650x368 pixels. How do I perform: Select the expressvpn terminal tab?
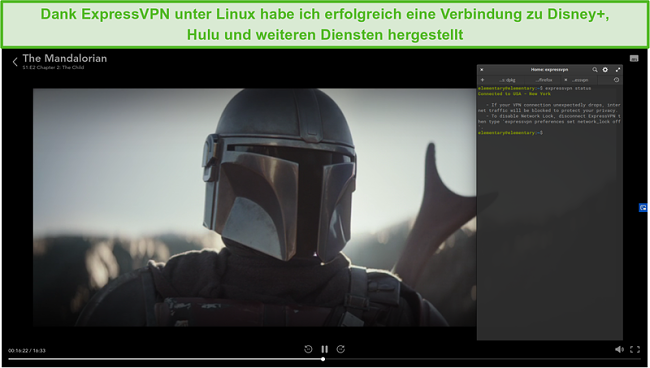click(x=580, y=80)
